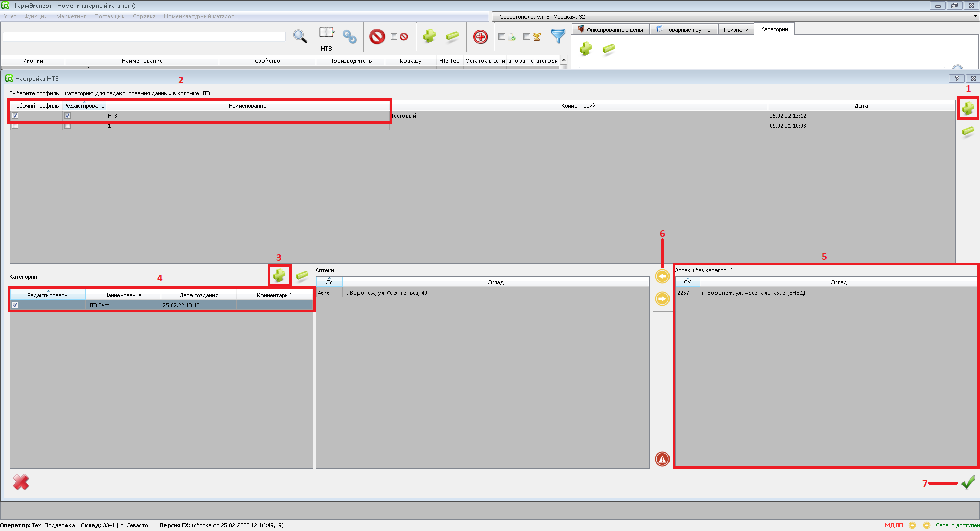
Task: Confirm settings with the green checkmark
Action: 967,482
